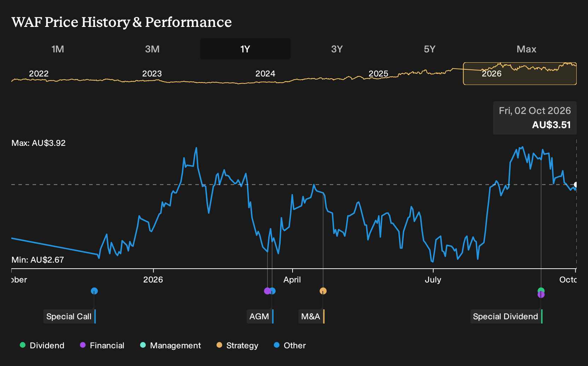
Task: Open the Special Call event label
Action: (70, 316)
